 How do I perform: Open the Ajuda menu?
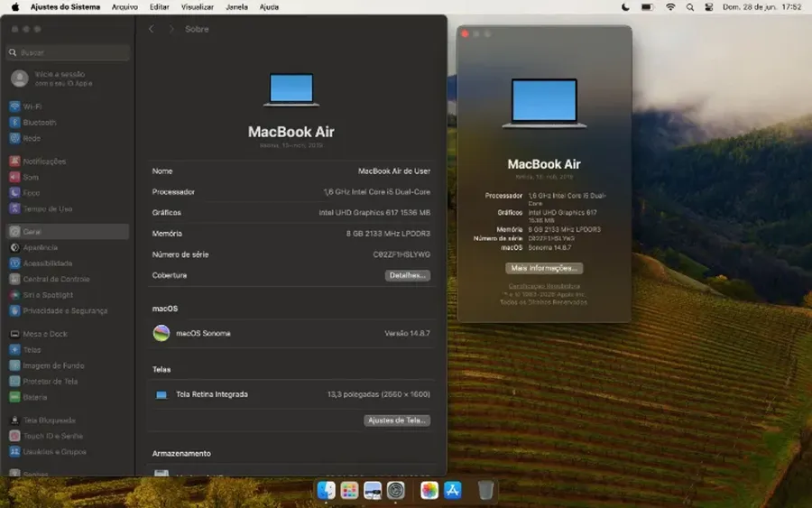tap(269, 6)
